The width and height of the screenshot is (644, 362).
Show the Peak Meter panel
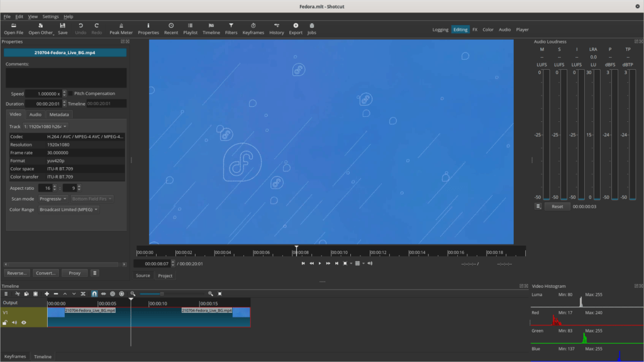121,28
